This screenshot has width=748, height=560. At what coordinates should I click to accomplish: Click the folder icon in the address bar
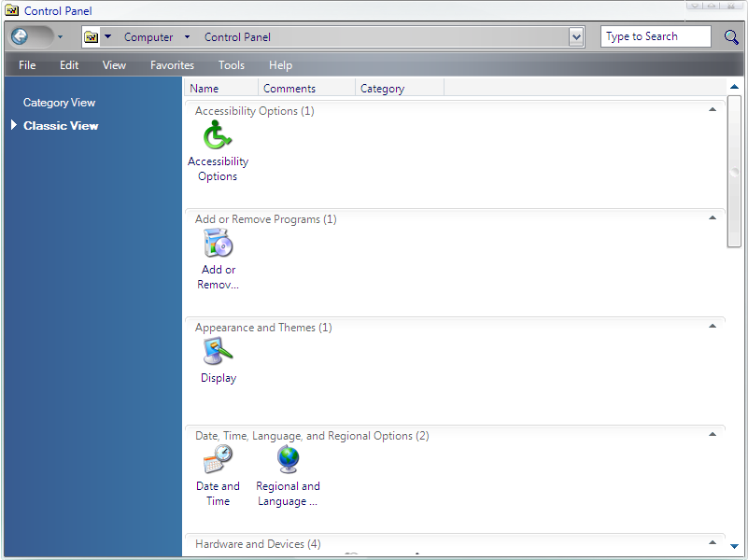(x=92, y=36)
